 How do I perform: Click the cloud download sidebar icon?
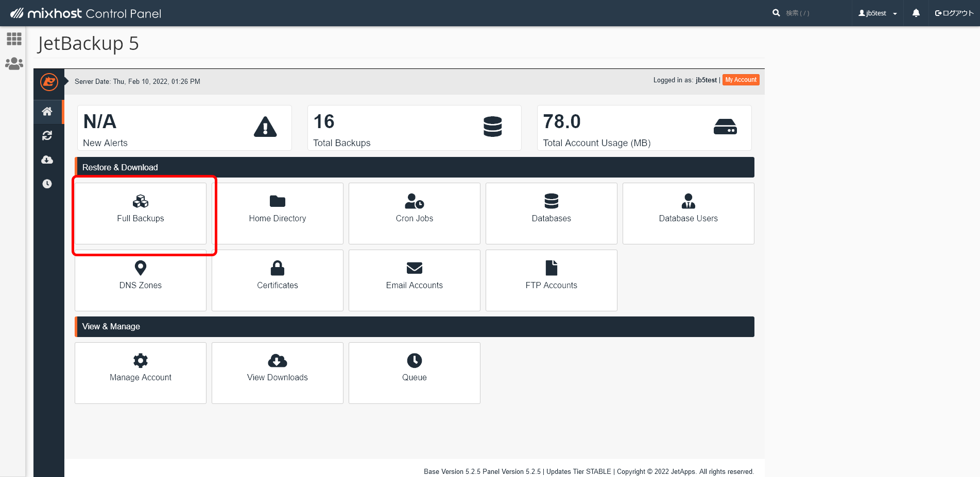click(47, 160)
